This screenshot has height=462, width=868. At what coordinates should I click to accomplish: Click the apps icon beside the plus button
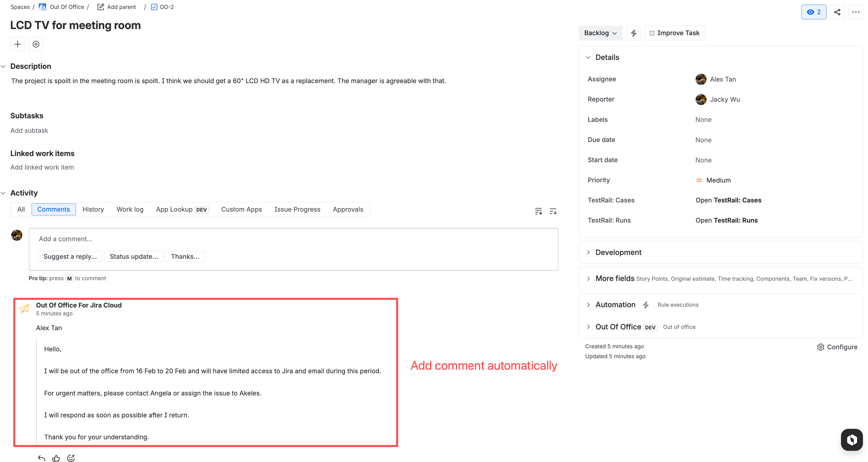coord(36,44)
